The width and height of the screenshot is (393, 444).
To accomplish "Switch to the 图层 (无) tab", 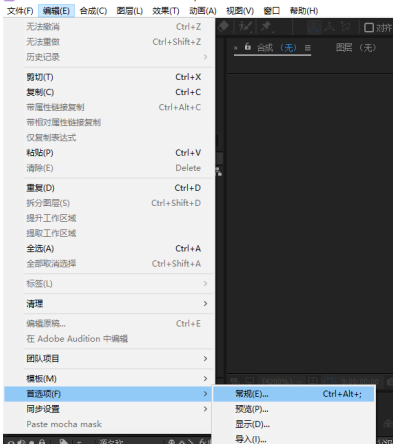I will click(x=356, y=48).
